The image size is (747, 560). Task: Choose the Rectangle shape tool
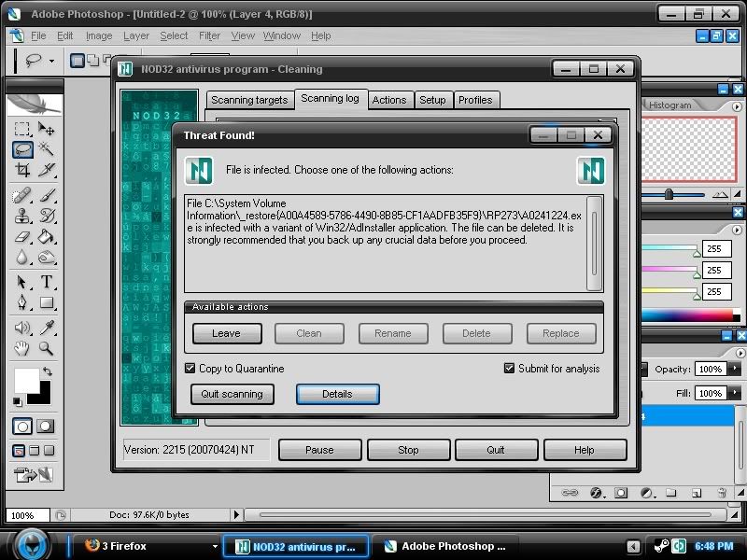pos(46,302)
